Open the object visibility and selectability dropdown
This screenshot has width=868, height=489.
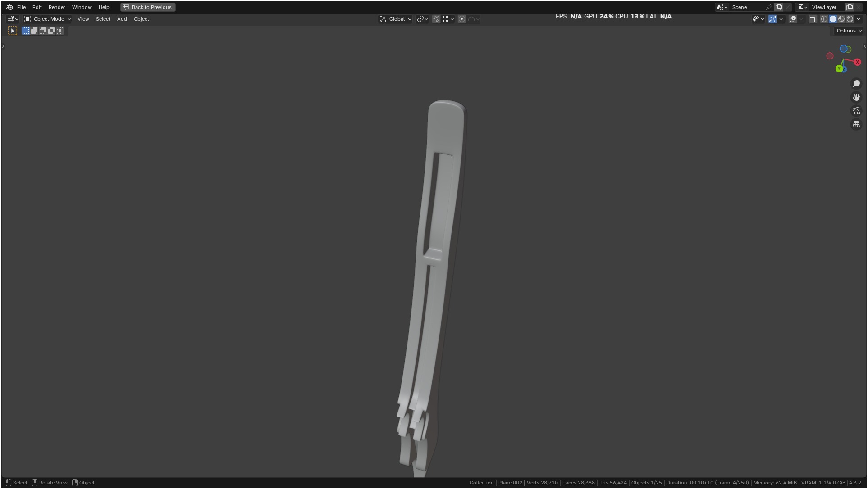758,19
